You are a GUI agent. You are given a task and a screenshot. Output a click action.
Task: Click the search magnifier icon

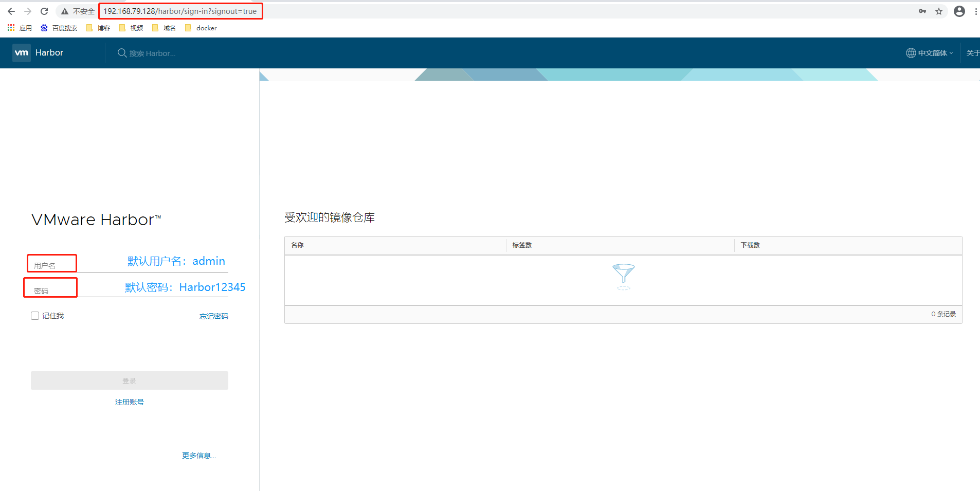click(x=122, y=53)
